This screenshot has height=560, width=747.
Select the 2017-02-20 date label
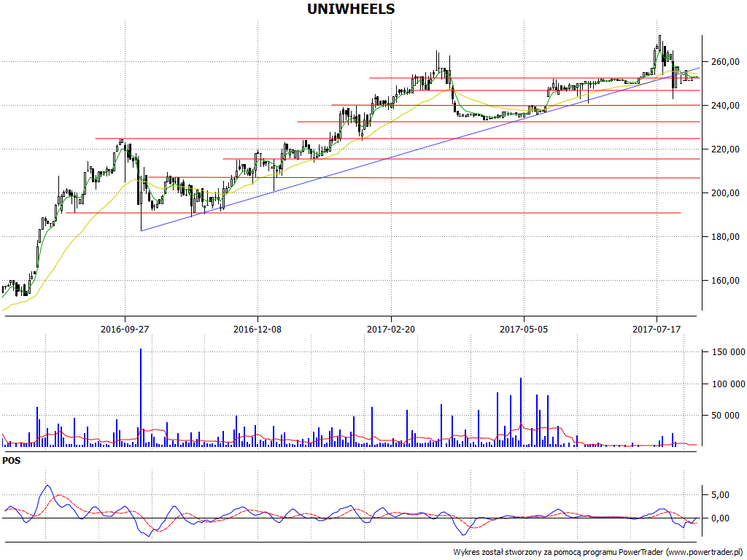(x=391, y=329)
